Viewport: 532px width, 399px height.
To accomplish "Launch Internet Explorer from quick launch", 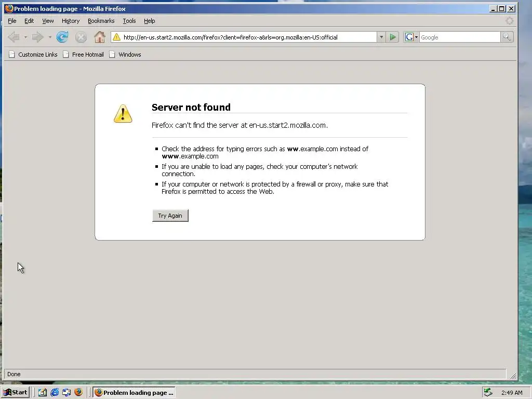I will pyautogui.click(x=54, y=392).
